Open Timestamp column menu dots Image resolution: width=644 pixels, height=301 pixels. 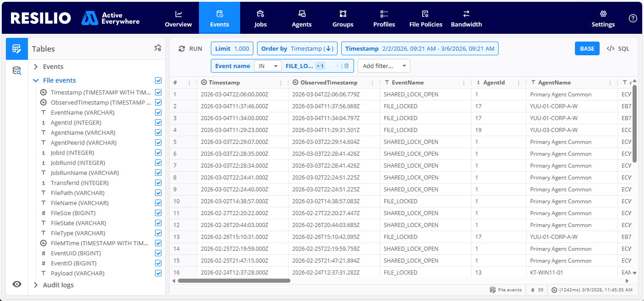point(281,83)
